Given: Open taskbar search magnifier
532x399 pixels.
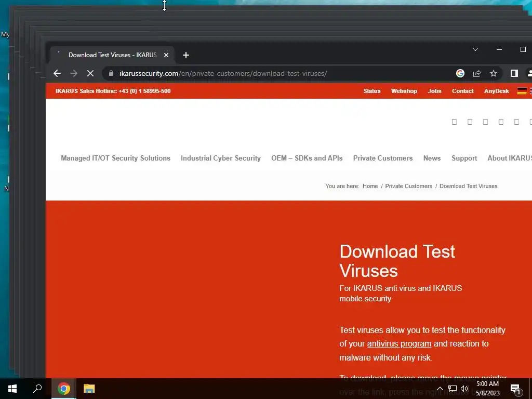Looking at the screenshot, I should tap(37, 389).
